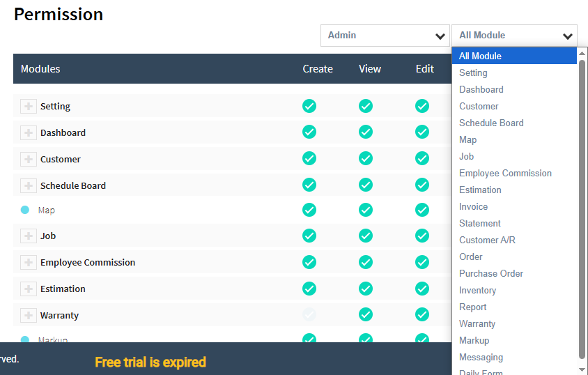Toggle Create permission for Setting
The height and width of the screenshot is (375, 588).
(309, 106)
